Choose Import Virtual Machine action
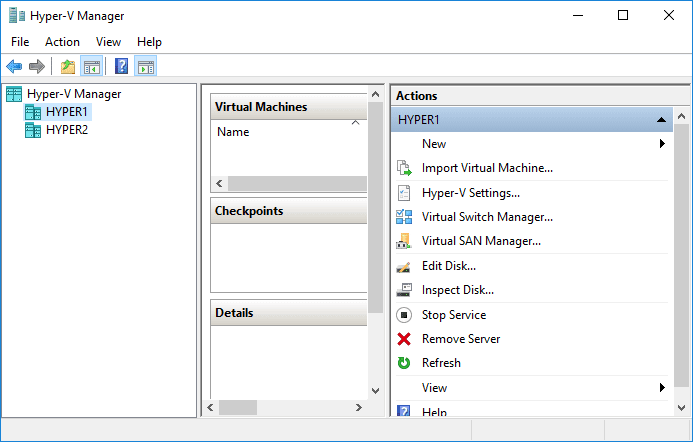 (487, 168)
